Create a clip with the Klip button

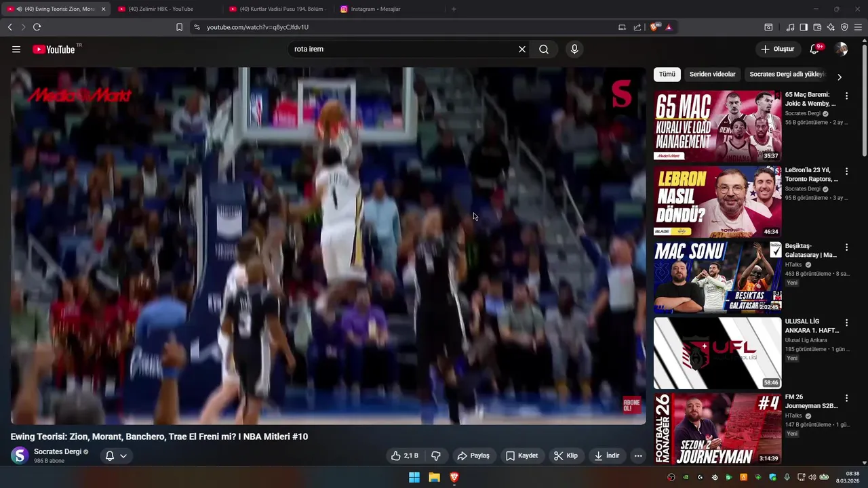click(566, 455)
